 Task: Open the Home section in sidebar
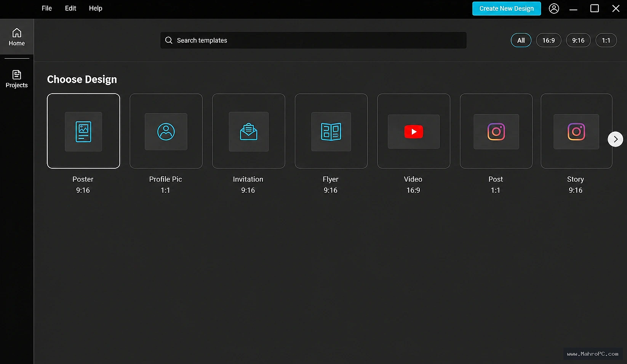tap(17, 37)
